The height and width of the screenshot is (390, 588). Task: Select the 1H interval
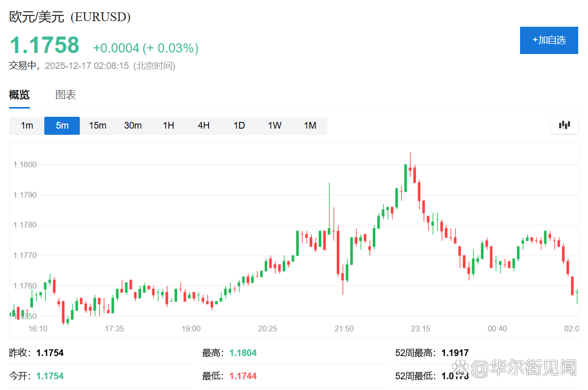pos(168,126)
